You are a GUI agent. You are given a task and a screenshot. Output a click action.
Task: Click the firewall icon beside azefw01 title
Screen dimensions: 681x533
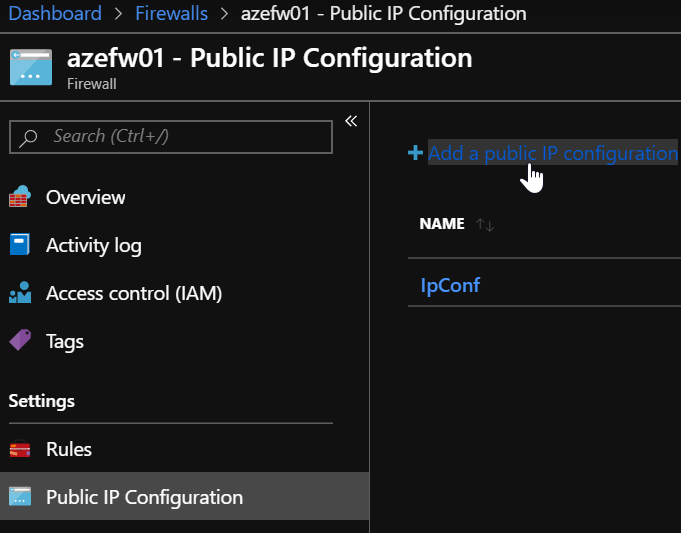[31, 66]
